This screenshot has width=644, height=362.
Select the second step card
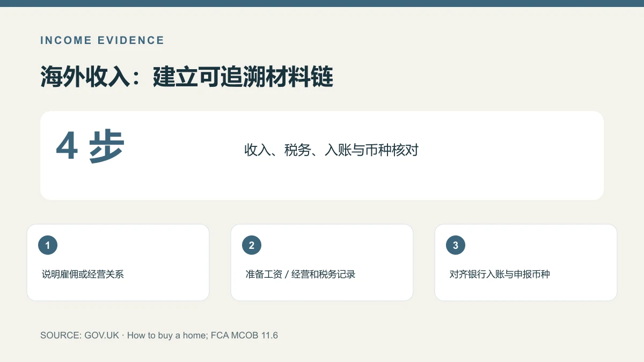[x=322, y=262]
